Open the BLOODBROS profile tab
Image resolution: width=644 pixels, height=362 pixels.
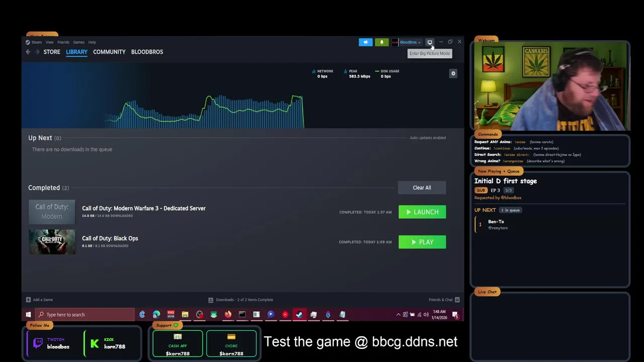147,52
